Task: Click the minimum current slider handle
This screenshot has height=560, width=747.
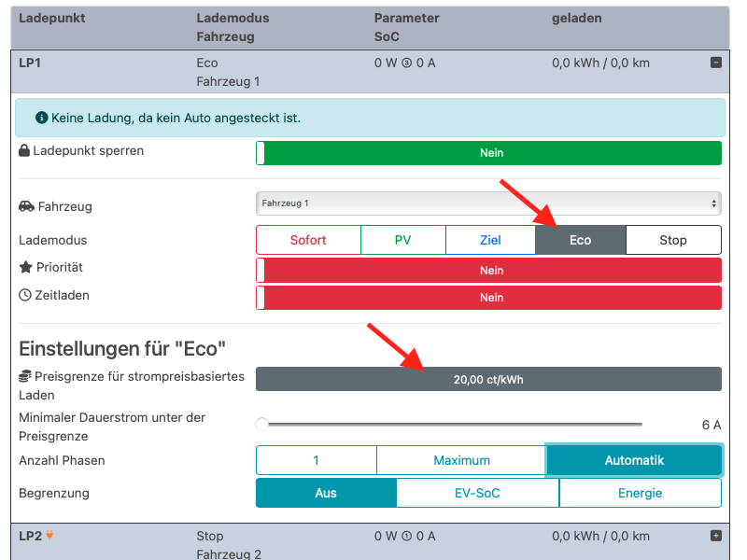Action: point(262,425)
